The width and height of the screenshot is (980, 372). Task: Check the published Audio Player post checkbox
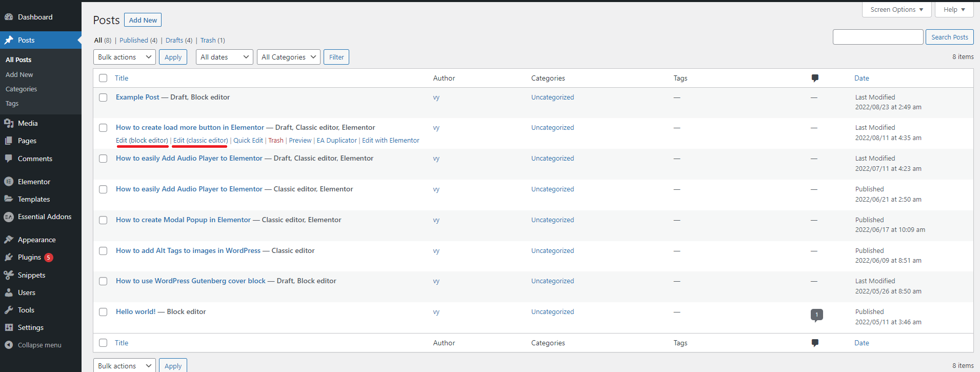103,189
